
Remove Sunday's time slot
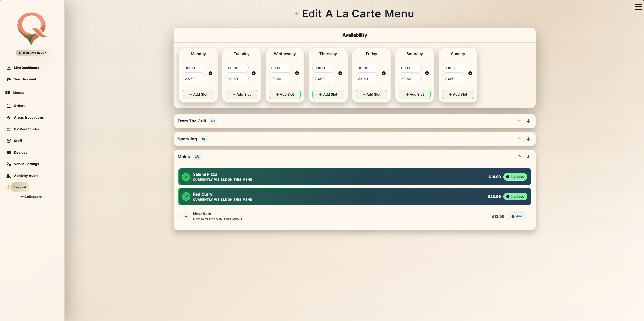(x=470, y=73)
